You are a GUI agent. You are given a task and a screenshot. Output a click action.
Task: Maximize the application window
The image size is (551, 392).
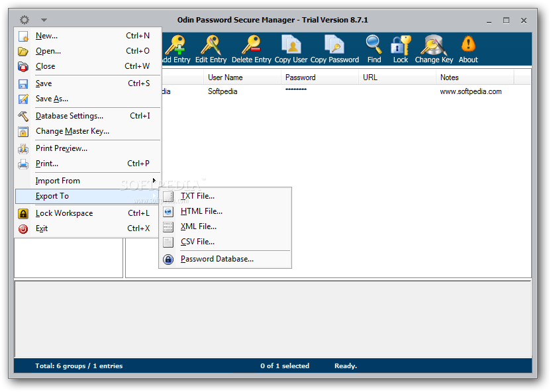point(506,21)
